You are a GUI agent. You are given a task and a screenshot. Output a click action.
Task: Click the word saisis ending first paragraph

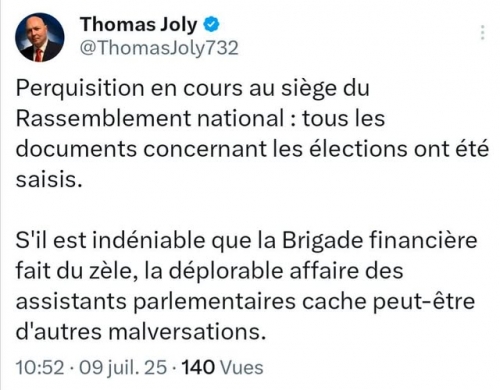tap(46, 180)
